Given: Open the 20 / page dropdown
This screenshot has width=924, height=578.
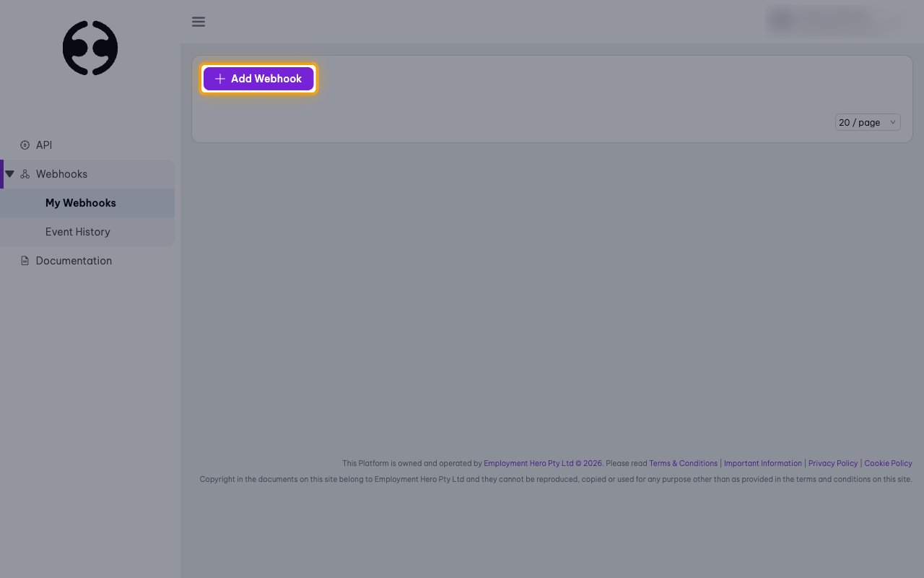Looking at the screenshot, I should [x=868, y=122].
